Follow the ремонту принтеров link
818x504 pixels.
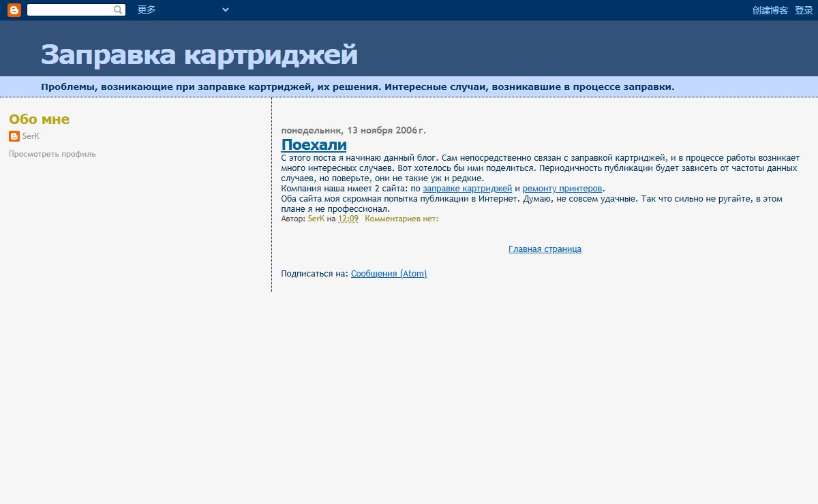click(x=562, y=189)
